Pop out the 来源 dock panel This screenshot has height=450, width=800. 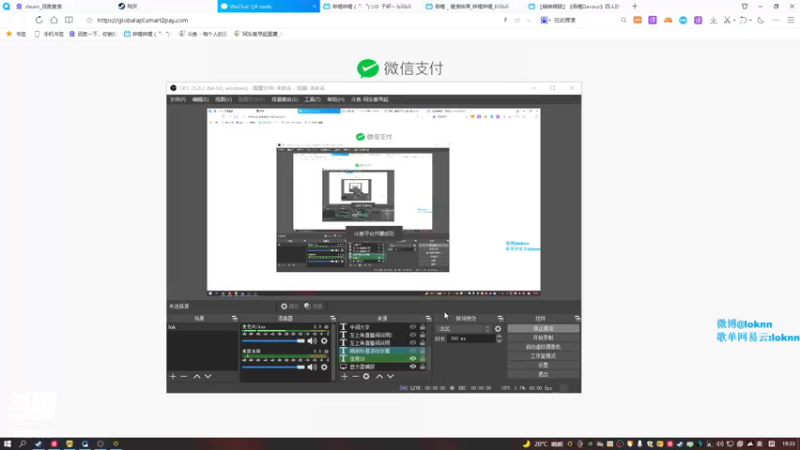[x=428, y=318]
